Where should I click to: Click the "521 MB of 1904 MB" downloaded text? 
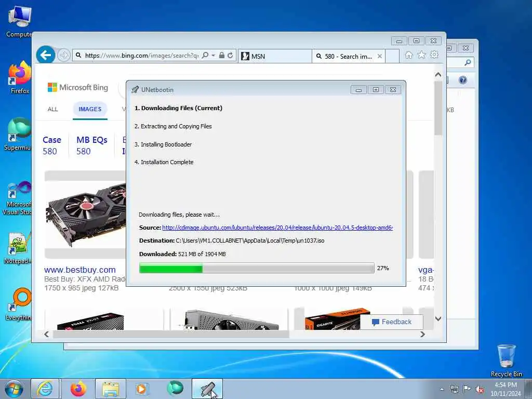(202, 254)
